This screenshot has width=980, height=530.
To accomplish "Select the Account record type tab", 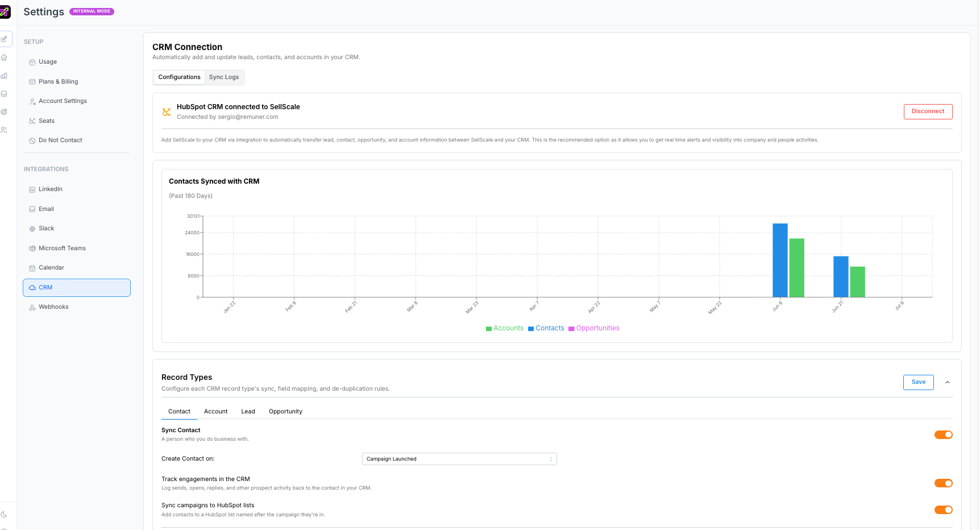I will (216, 412).
